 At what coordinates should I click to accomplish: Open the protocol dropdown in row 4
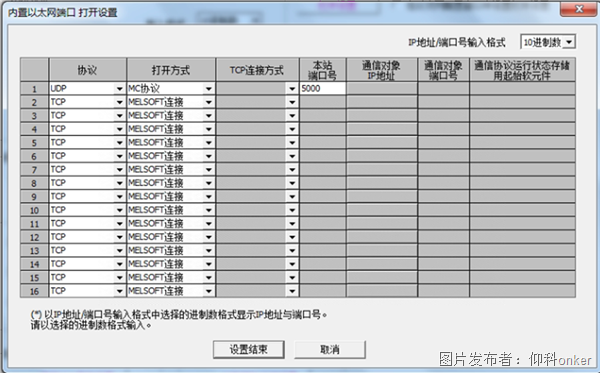[119, 129]
